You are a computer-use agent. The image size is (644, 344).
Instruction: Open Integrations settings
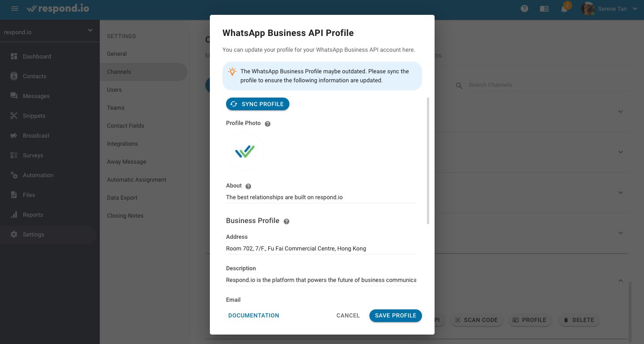(122, 143)
